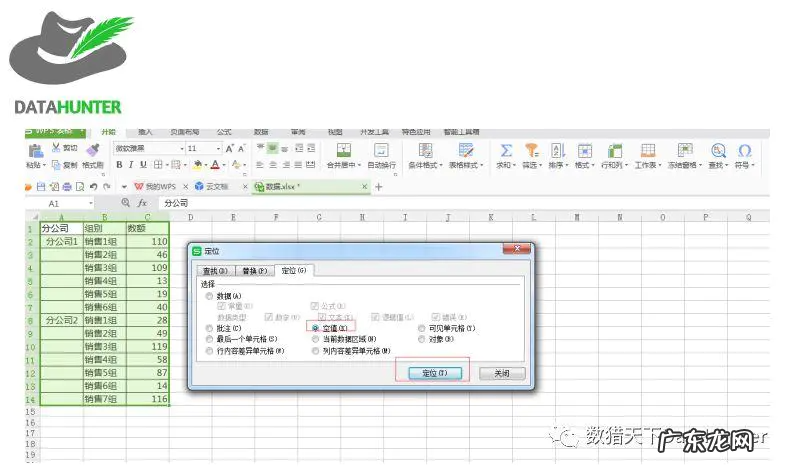Open the font size 11 dropdown
792x470 pixels.
(x=218, y=148)
